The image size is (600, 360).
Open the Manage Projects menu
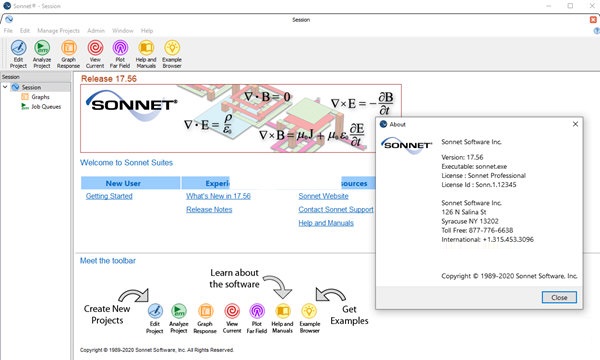[59, 31]
